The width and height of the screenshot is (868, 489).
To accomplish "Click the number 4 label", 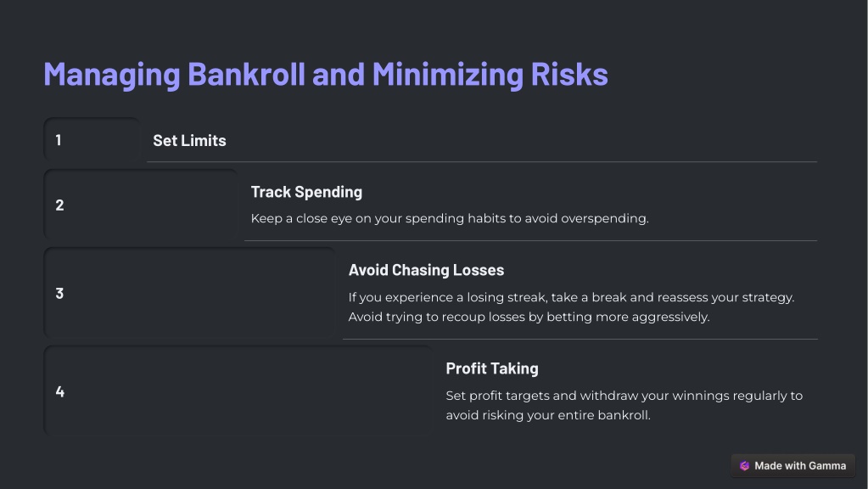I will click(x=59, y=391).
